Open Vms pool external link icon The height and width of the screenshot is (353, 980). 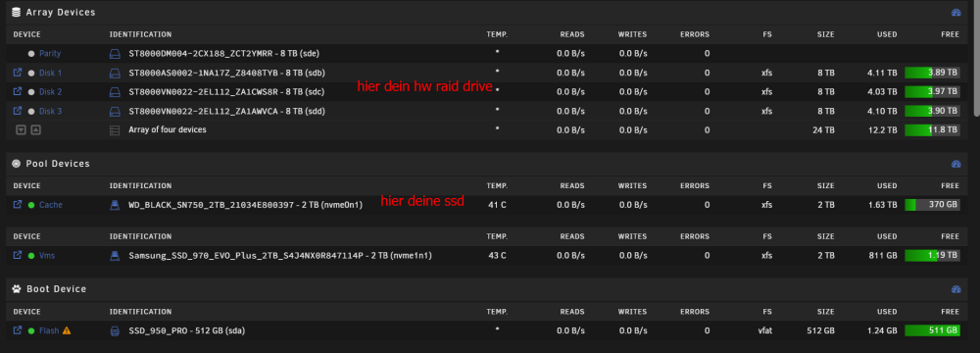18,255
